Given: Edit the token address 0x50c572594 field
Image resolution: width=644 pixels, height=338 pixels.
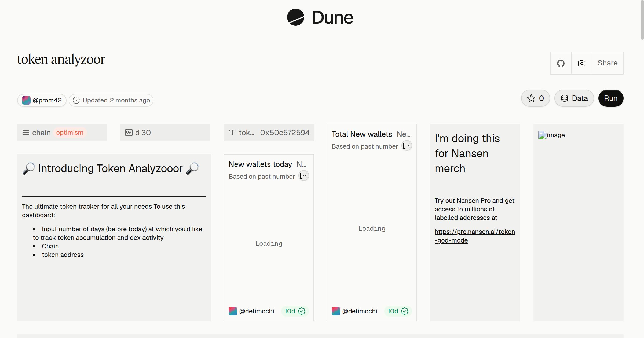Looking at the screenshot, I should (269, 133).
